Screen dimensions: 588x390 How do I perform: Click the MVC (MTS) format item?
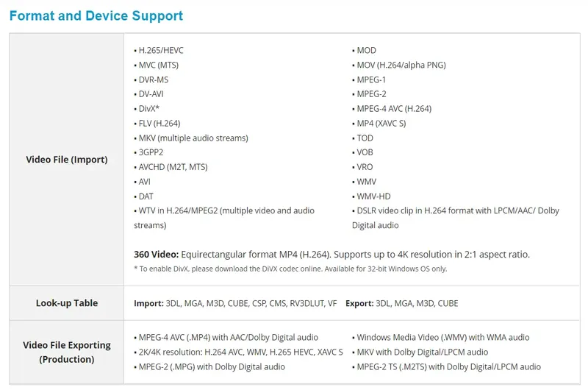pyautogui.click(x=158, y=65)
